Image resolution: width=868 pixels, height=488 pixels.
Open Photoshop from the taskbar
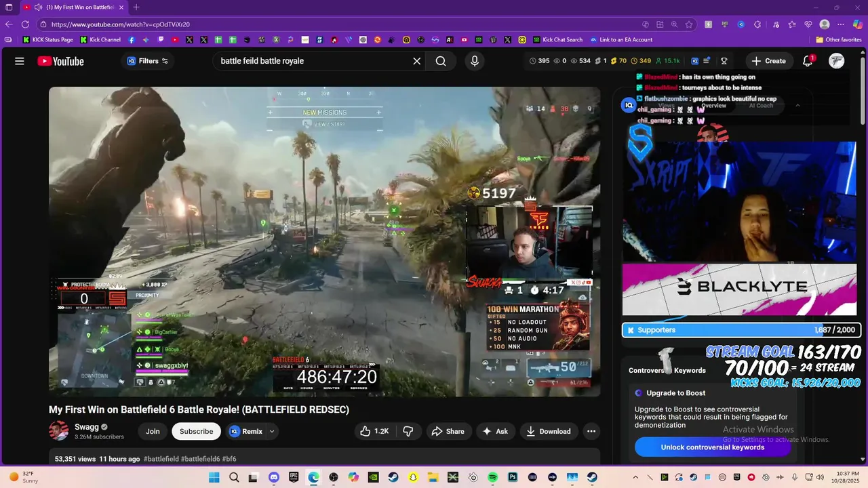[513, 477]
